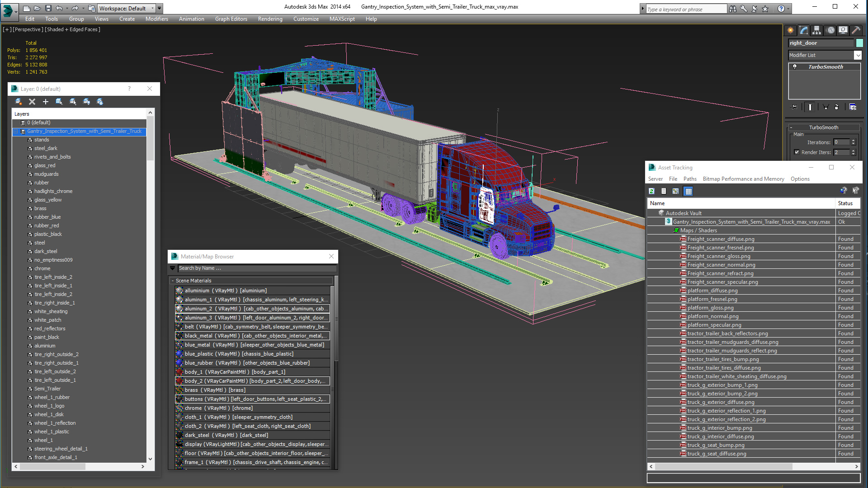Viewport: 868px width, 488px height.
Task: Click Delete Layer X icon
Action: [32, 102]
